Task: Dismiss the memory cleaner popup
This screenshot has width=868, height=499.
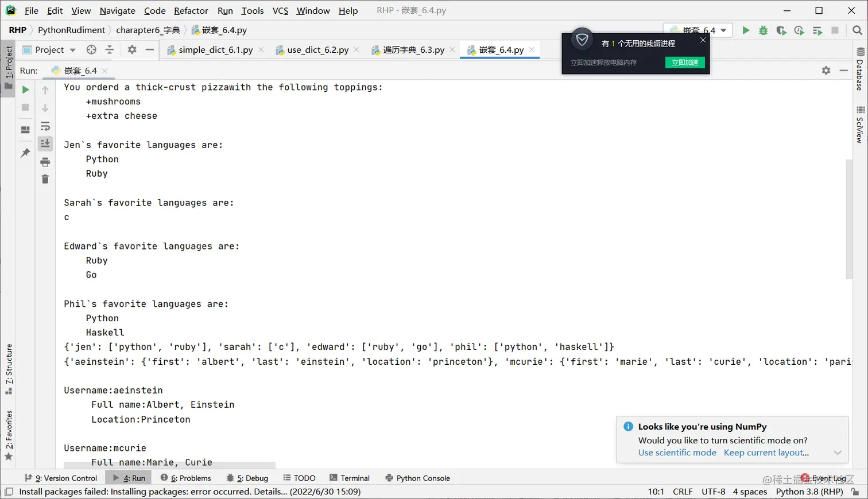Action: (x=703, y=40)
